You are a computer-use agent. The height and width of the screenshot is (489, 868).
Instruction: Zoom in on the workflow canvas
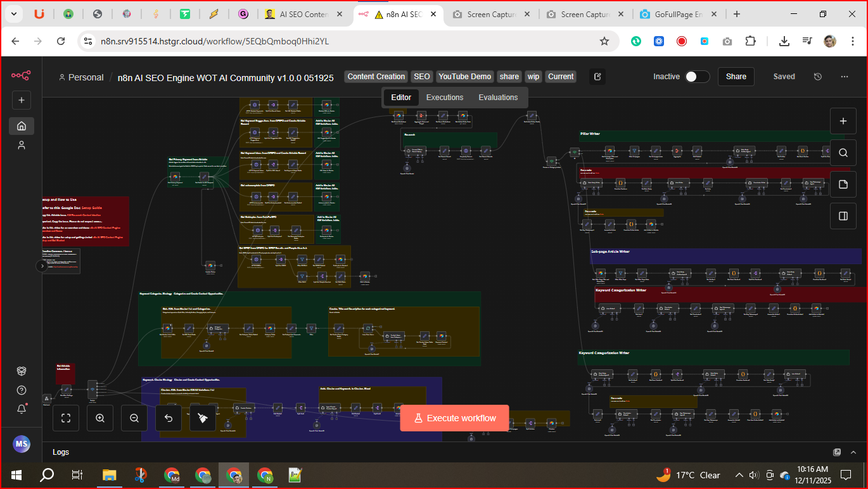click(100, 418)
